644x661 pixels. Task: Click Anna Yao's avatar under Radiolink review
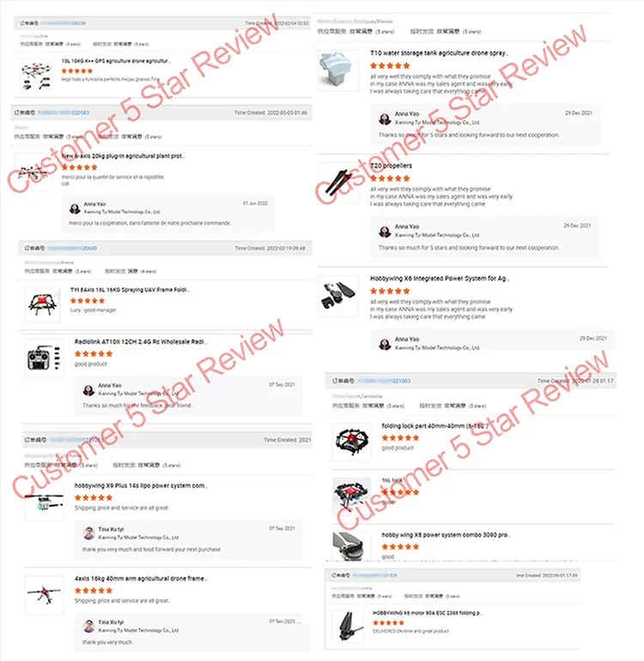[88, 390]
